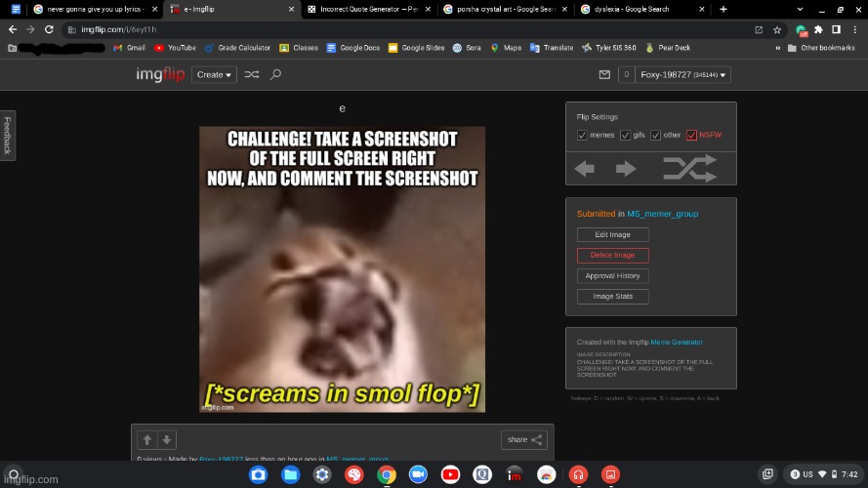Open the Foxy-198727 user dropdown
Viewport: 868px width, 488px height.
click(x=682, y=75)
